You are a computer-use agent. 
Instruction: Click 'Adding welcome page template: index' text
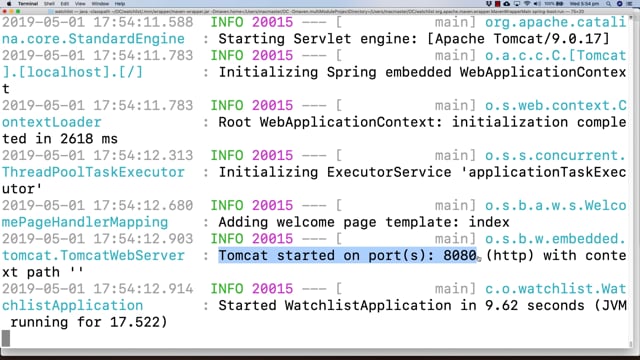pos(364,222)
